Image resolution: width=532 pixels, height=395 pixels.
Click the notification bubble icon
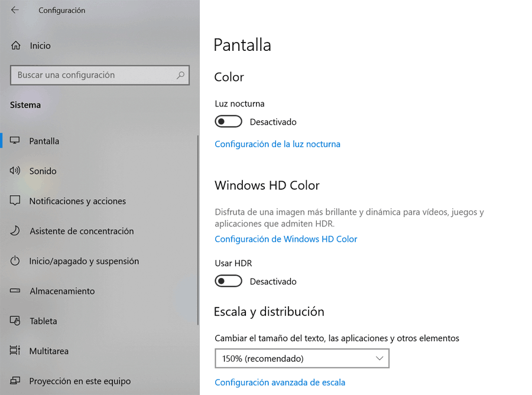(x=15, y=200)
